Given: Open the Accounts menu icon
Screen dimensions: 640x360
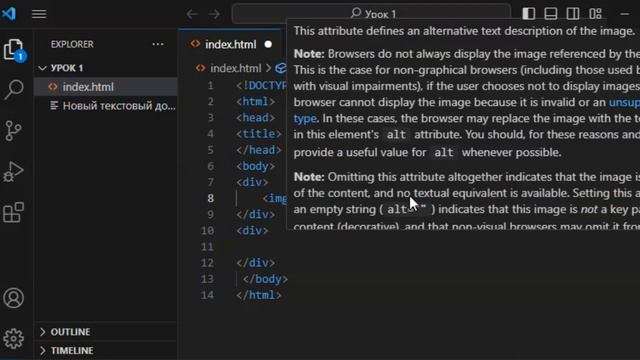Looking at the screenshot, I should coord(13,298).
